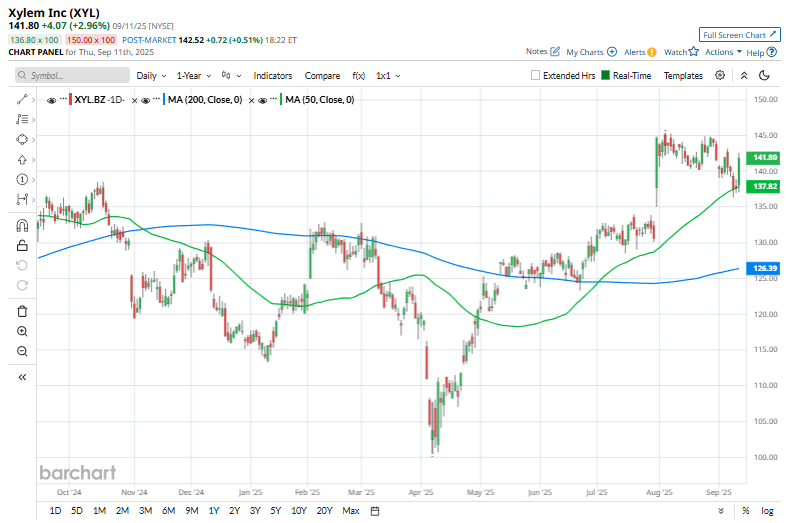Screen dimensions: 786x523
Task: Click the Watch star icon
Action: coord(694,52)
